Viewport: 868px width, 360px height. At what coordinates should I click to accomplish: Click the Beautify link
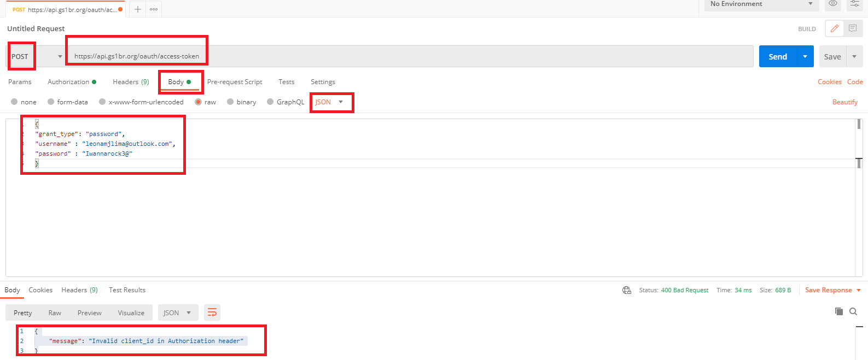point(844,102)
